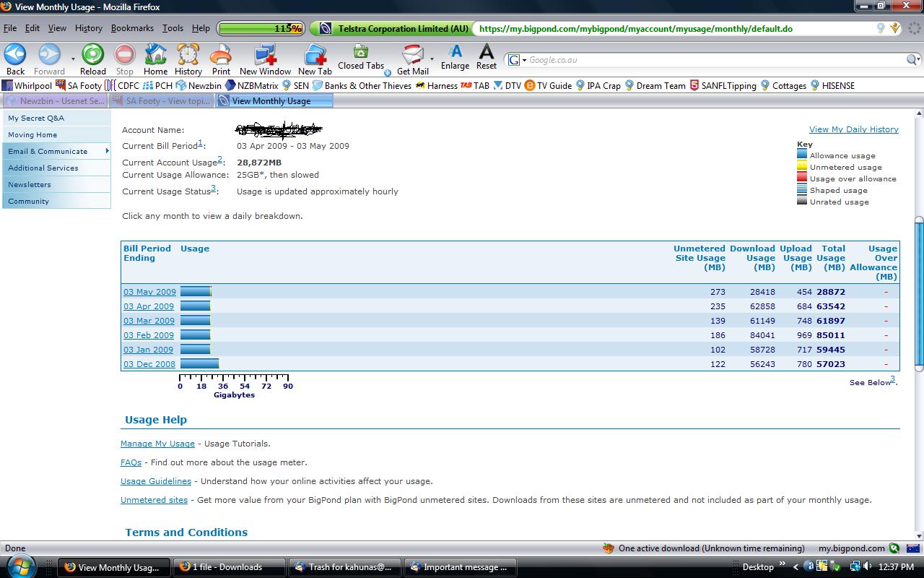Viewport: 924px width, 578px height.
Task: Click the Reset text size icon
Action: (487, 52)
